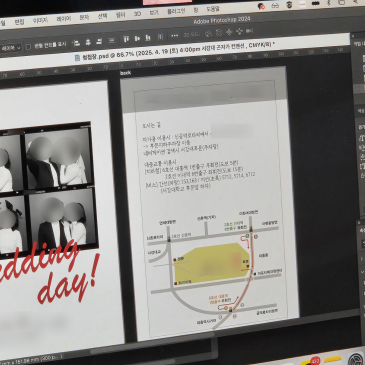Open the 필터 menu

point(120,15)
